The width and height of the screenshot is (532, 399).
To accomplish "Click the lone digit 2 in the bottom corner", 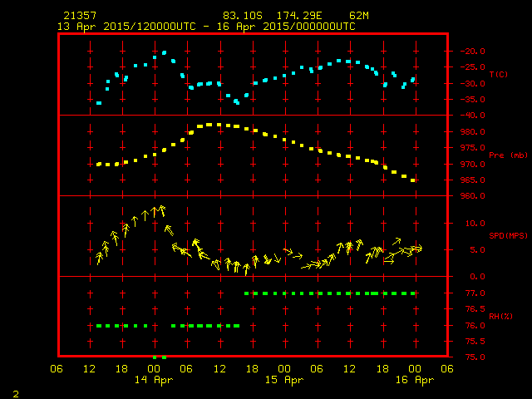I will [16, 394].
